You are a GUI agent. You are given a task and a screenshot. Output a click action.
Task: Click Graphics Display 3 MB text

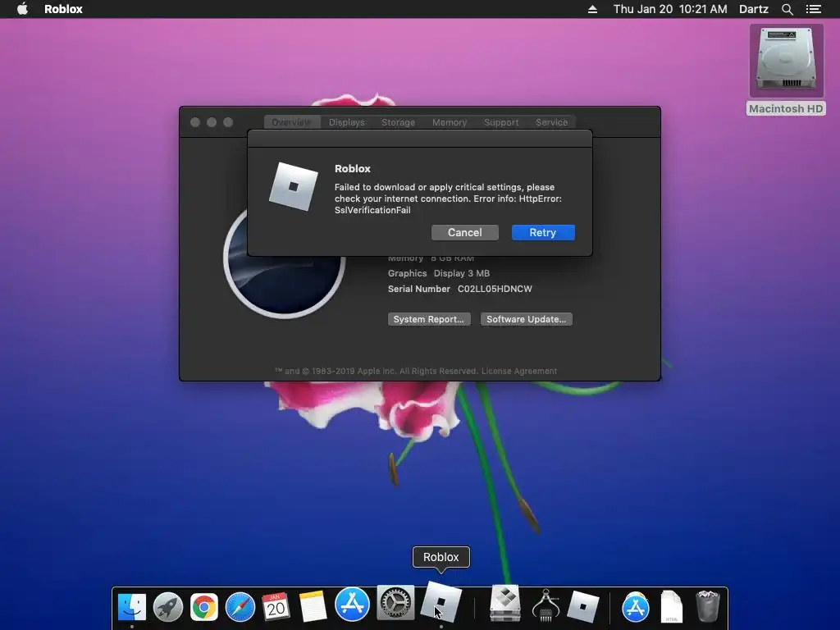[x=439, y=273]
